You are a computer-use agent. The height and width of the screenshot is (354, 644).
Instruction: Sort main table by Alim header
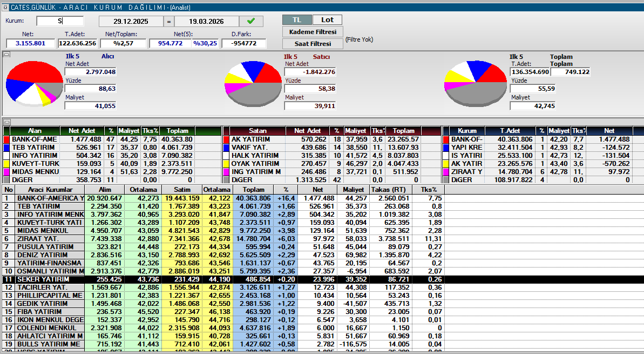pyautogui.click(x=105, y=190)
